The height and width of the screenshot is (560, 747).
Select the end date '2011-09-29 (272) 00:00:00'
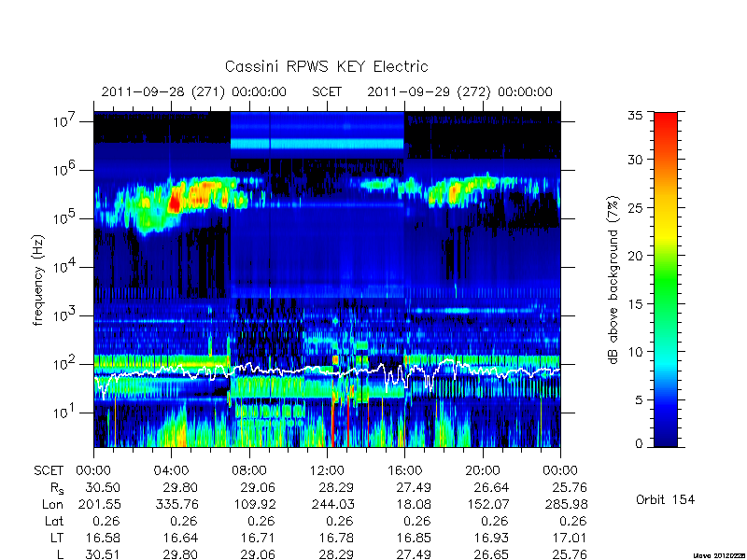pyautogui.click(x=459, y=91)
